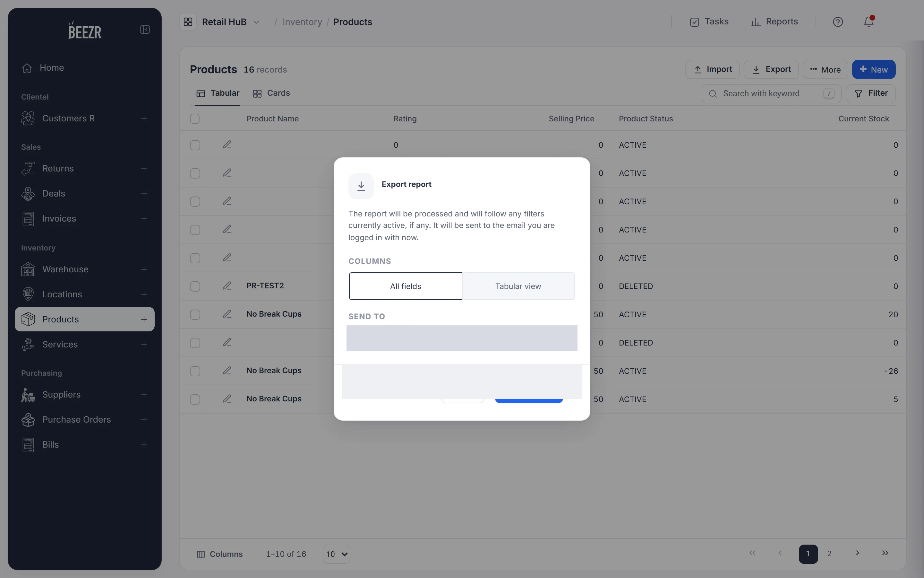Open Tasks in the top bar
Viewport: 924px width, 578px height.
click(x=709, y=22)
